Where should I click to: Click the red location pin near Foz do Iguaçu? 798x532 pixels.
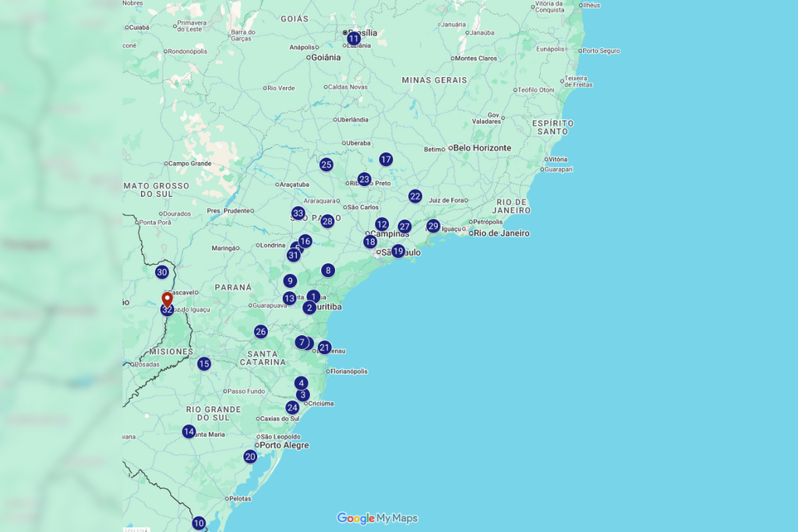(x=167, y=299)
